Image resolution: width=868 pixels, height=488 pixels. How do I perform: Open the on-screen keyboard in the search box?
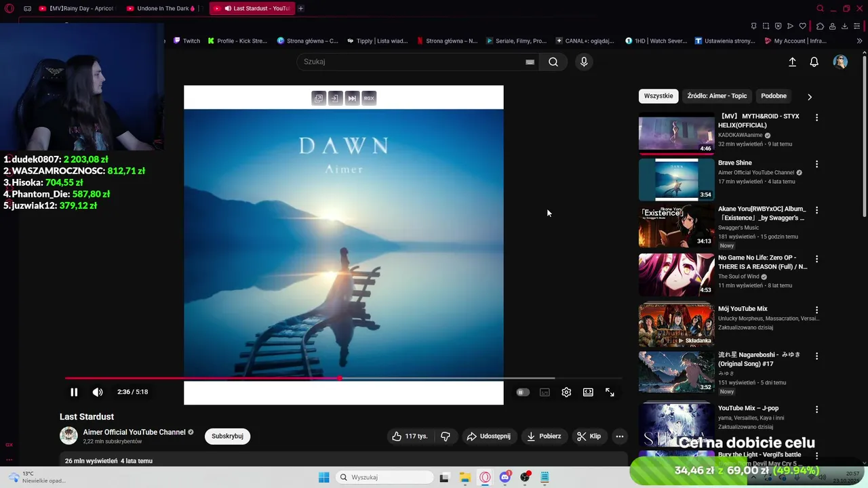530,62
